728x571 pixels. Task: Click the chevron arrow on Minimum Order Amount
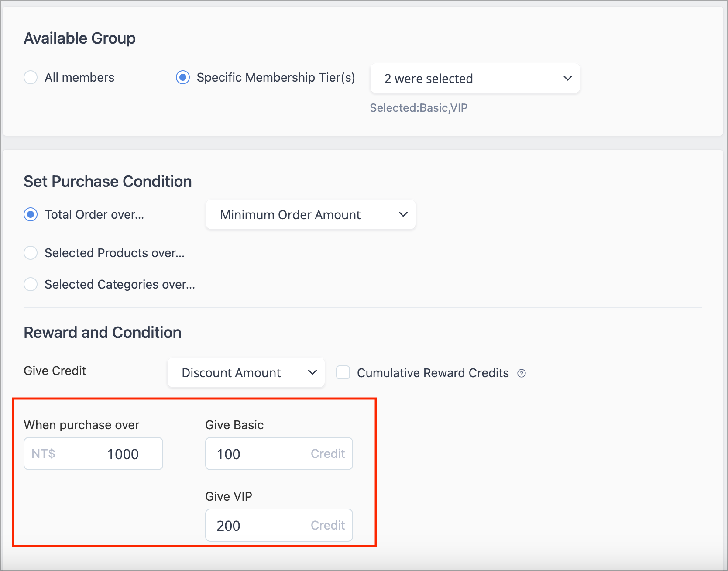(x=403, y=215)
